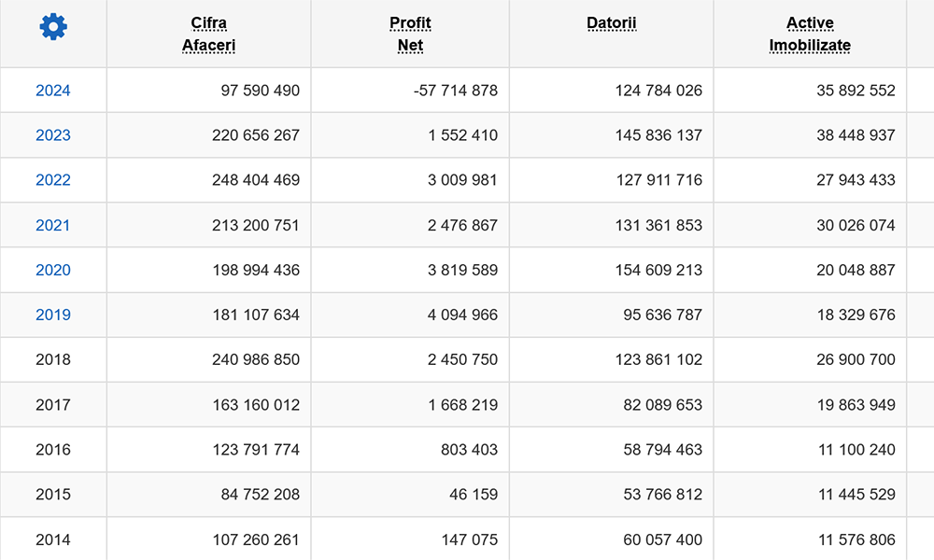Open the 2020 year link

tap(53, 270)
